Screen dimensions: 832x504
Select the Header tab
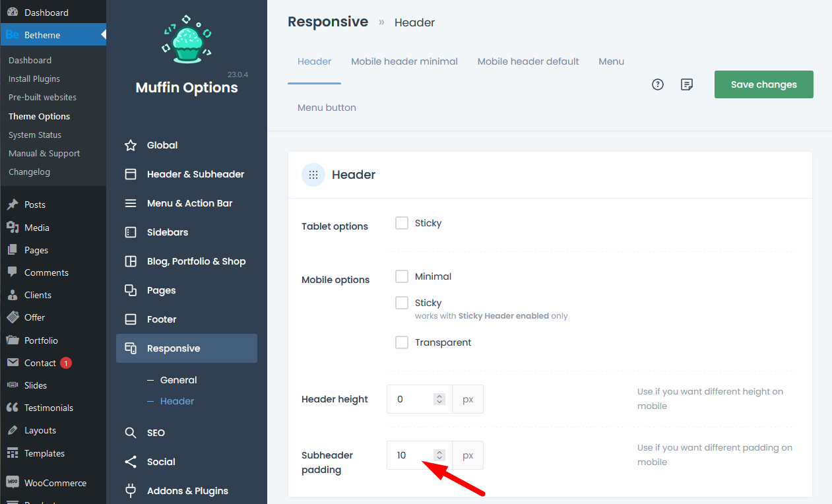(314, 61)
